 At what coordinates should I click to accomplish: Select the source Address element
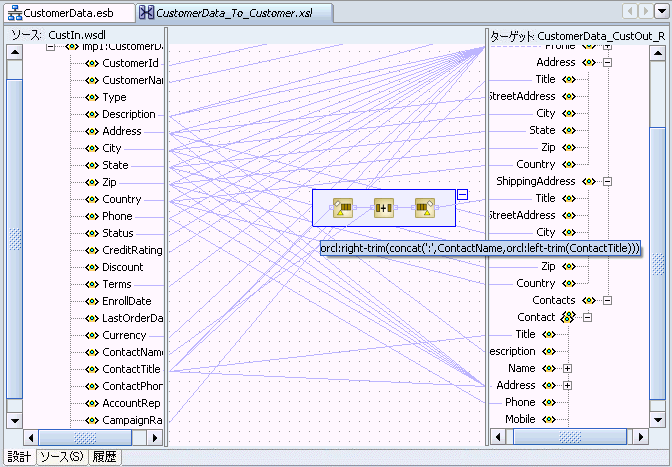(x=122, y=131)
